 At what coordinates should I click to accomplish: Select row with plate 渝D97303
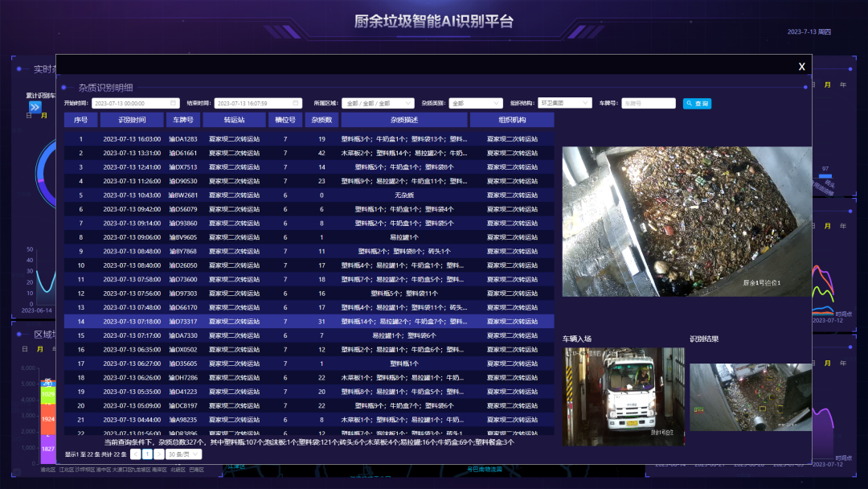pyautogui.click(x=309, y=294)
